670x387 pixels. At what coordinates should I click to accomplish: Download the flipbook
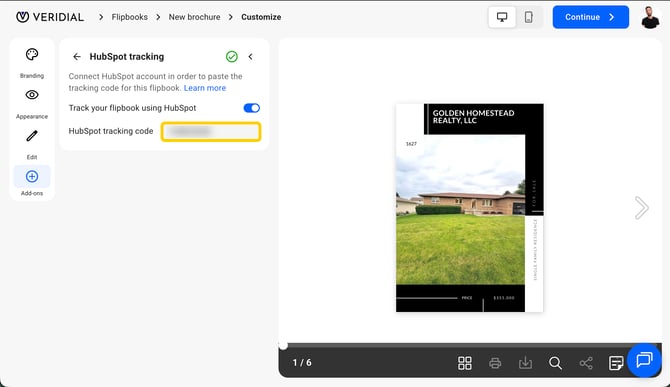(526, 363)
